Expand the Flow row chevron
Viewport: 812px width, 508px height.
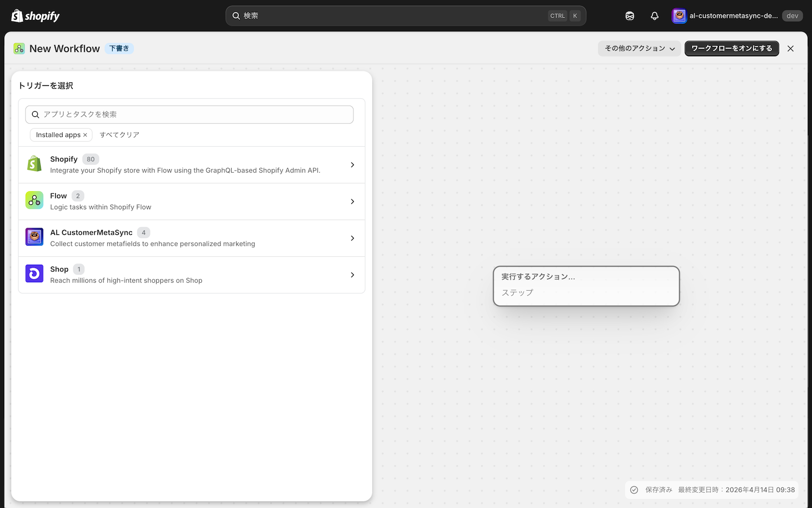tap(352, 202)
